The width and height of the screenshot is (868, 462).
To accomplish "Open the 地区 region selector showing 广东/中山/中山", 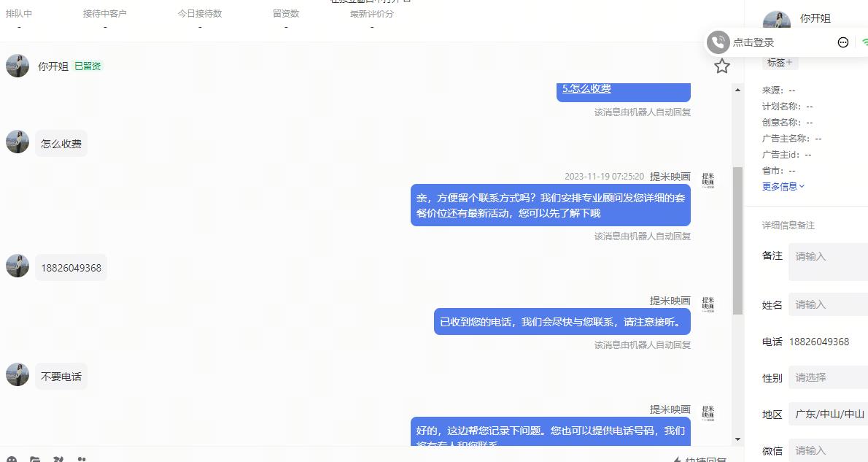I will tap(828, 414).
